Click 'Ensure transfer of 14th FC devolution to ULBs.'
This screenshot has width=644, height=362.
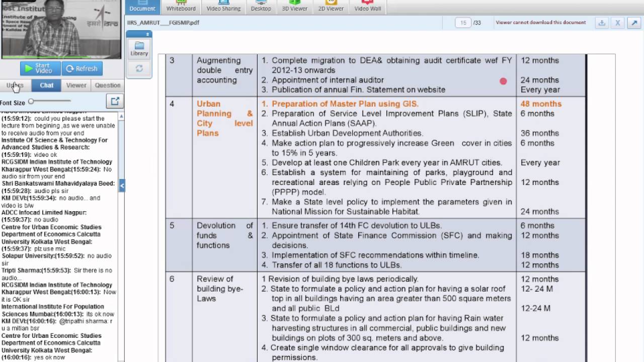click(357, 226)
